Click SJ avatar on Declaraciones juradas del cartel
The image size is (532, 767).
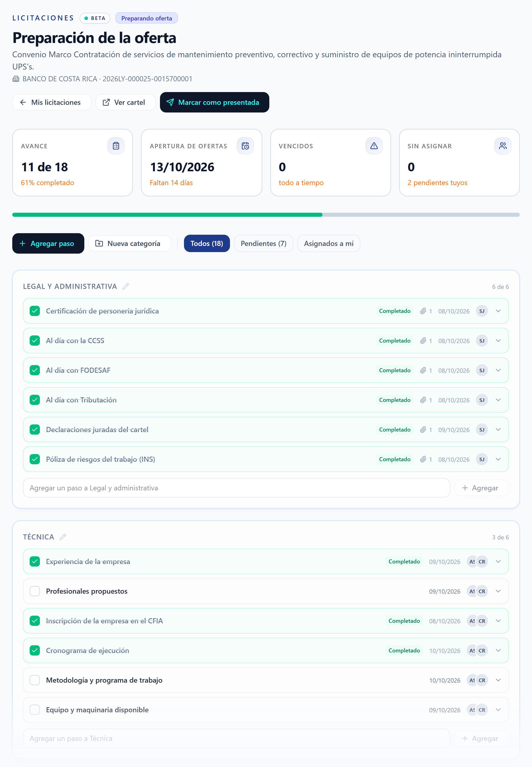coord(482,430)
